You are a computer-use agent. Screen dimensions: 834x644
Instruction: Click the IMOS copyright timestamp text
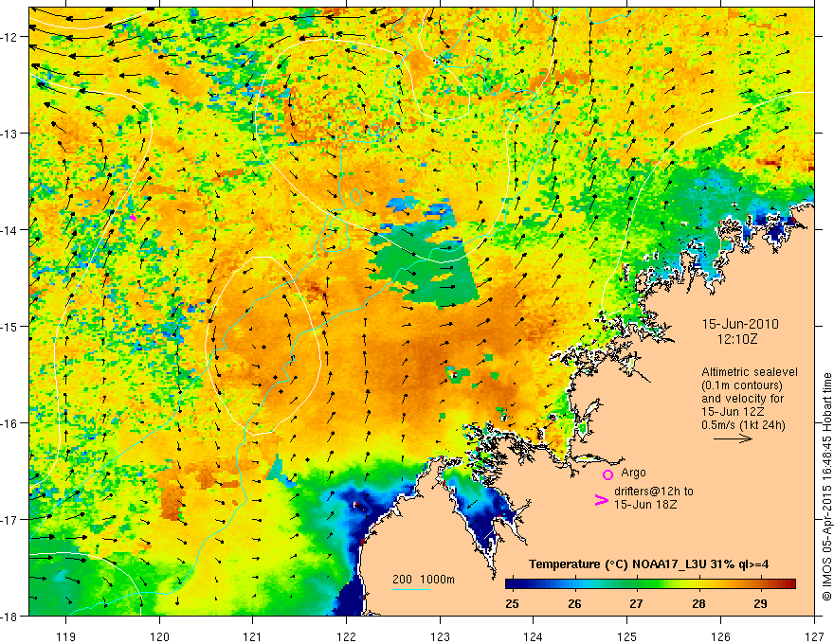click(x=826, y=486)
